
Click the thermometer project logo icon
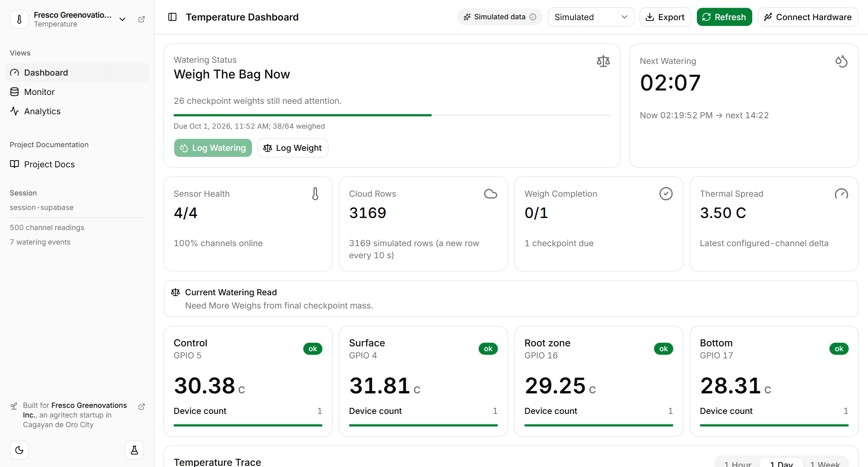click(19, 19)
